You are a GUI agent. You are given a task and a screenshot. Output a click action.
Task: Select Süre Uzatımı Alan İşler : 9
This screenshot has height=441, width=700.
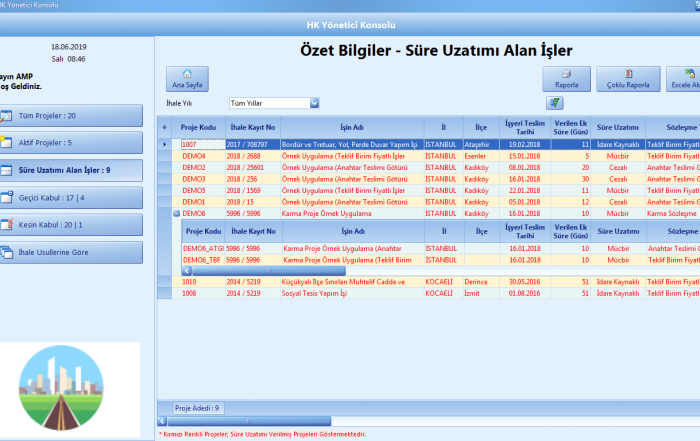tap(77, 171)
